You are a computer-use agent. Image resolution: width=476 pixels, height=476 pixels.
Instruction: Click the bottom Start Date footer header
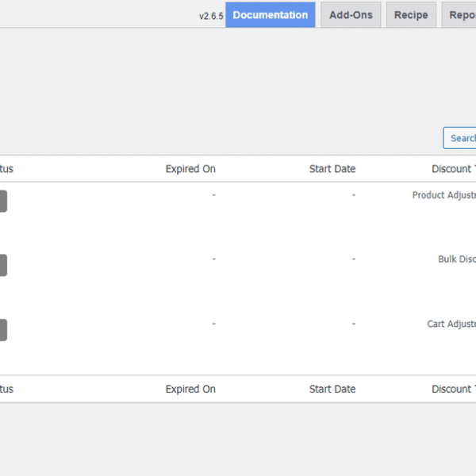point(332,390)
